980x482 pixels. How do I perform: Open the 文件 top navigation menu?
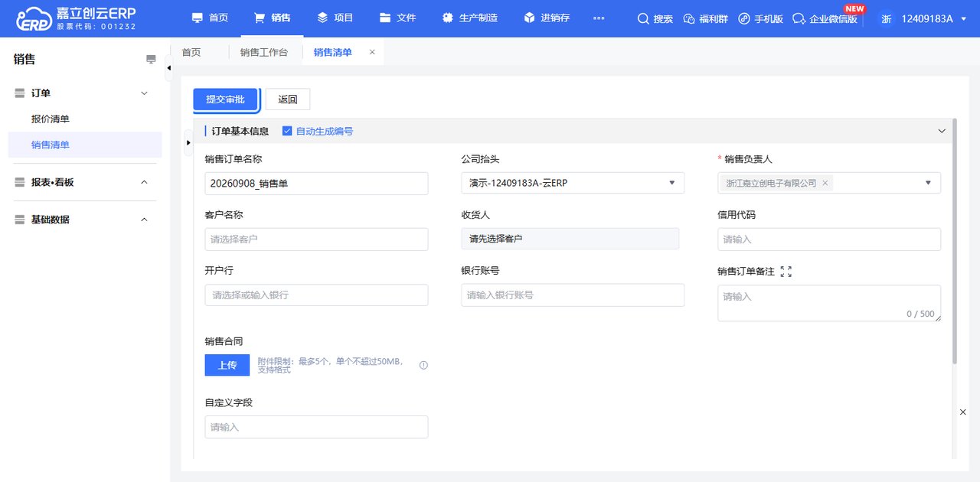[x=397, y=18]
